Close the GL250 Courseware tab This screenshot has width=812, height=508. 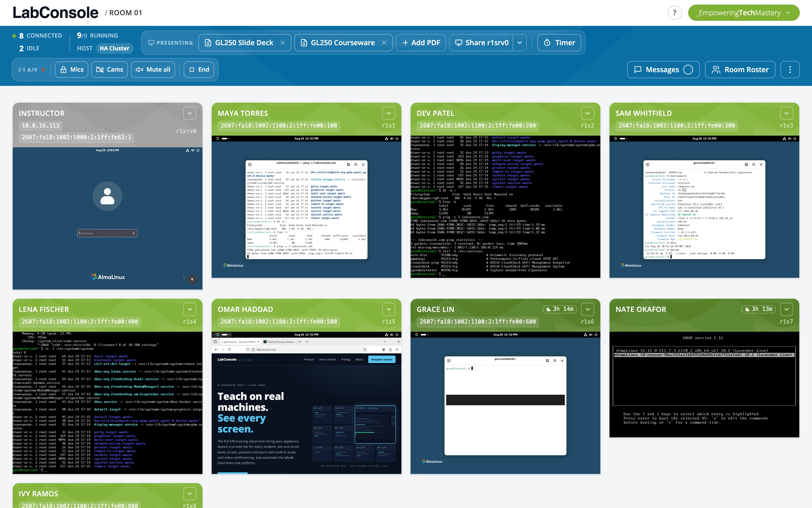pyautogui.click(x=384, y=43)
